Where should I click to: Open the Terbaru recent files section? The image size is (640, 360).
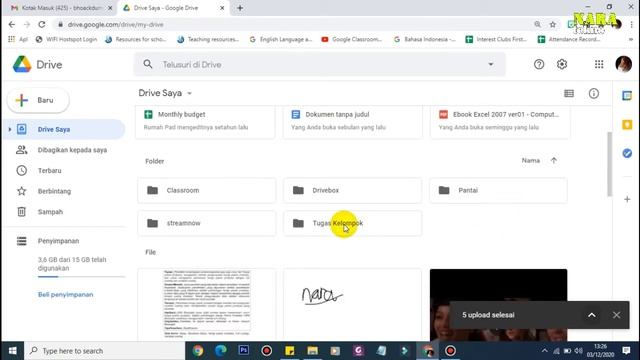64,171
